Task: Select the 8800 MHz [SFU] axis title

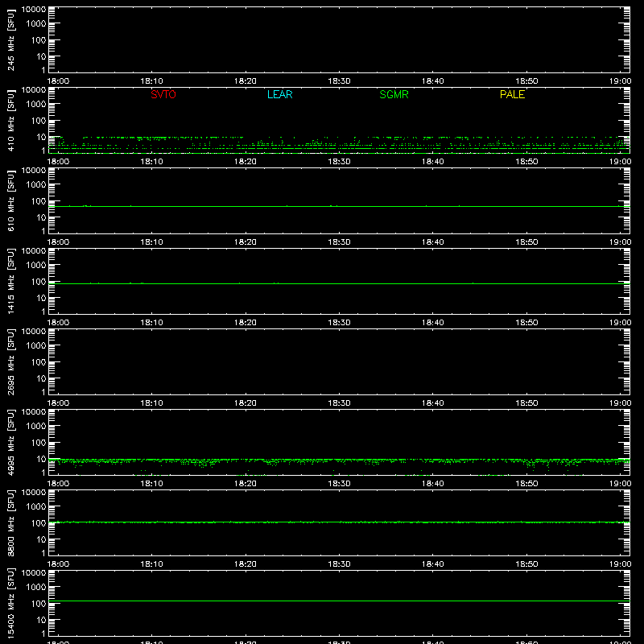Action: pyautogui.click(x=10, y=523)
